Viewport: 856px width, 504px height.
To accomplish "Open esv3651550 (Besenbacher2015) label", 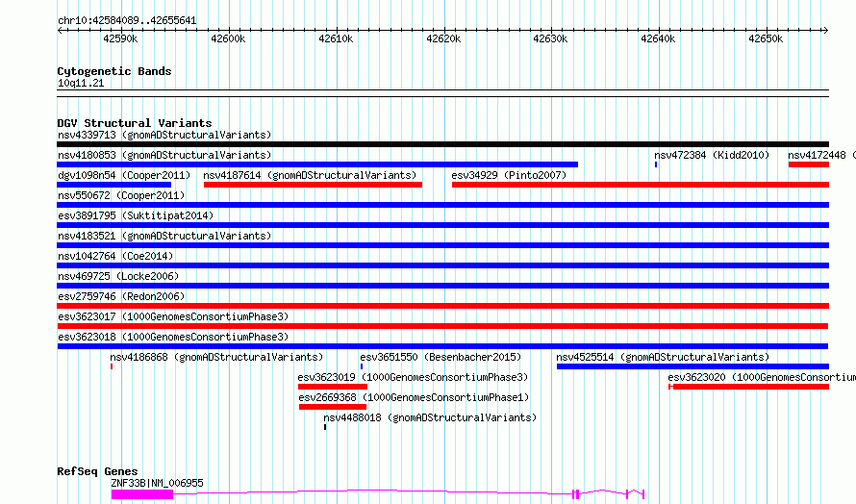I will click(x=441, y=357).
